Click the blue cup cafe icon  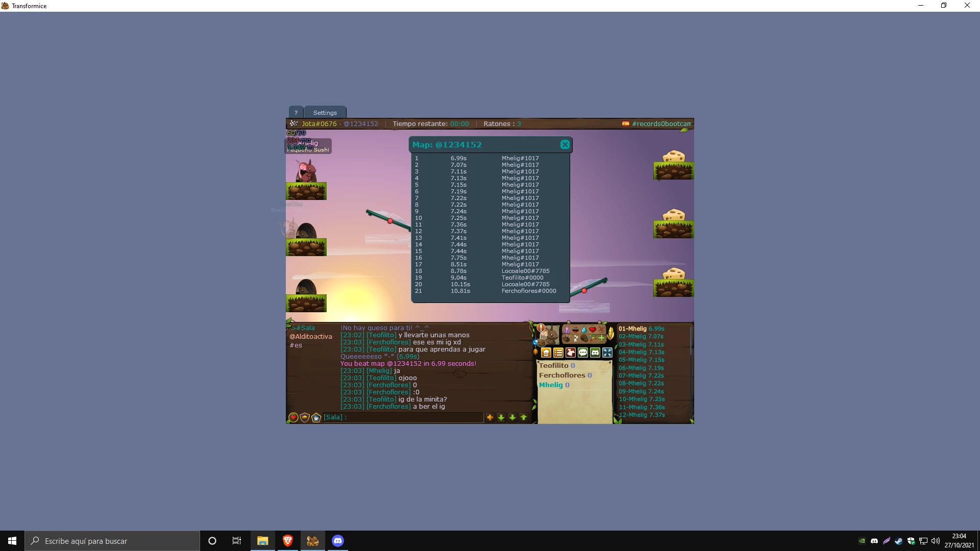pos(316,418)
